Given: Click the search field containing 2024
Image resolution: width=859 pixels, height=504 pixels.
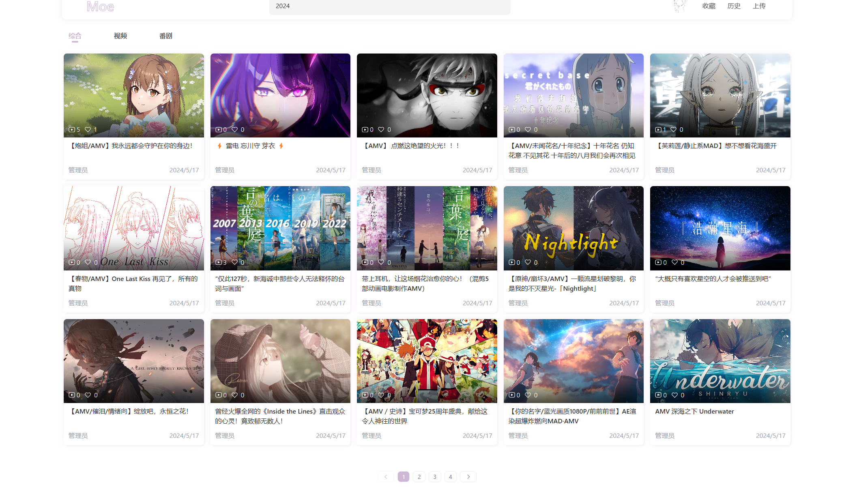Looking at the screenshot, I should (x=390, y=6).
